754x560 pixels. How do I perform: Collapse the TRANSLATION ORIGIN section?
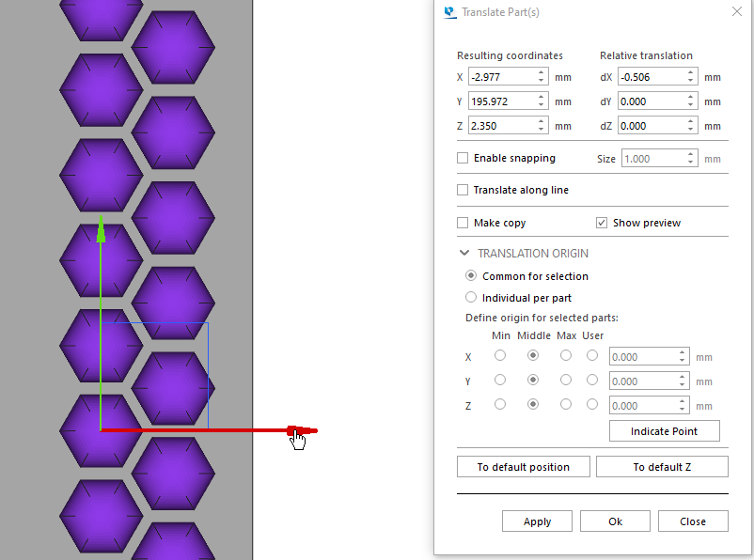tap(464, 253)
